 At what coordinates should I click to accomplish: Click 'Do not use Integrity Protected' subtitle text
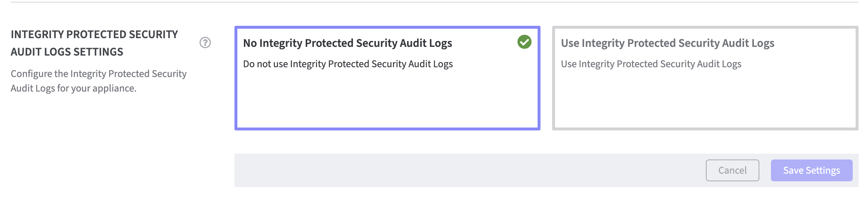[x=348, y=64]
